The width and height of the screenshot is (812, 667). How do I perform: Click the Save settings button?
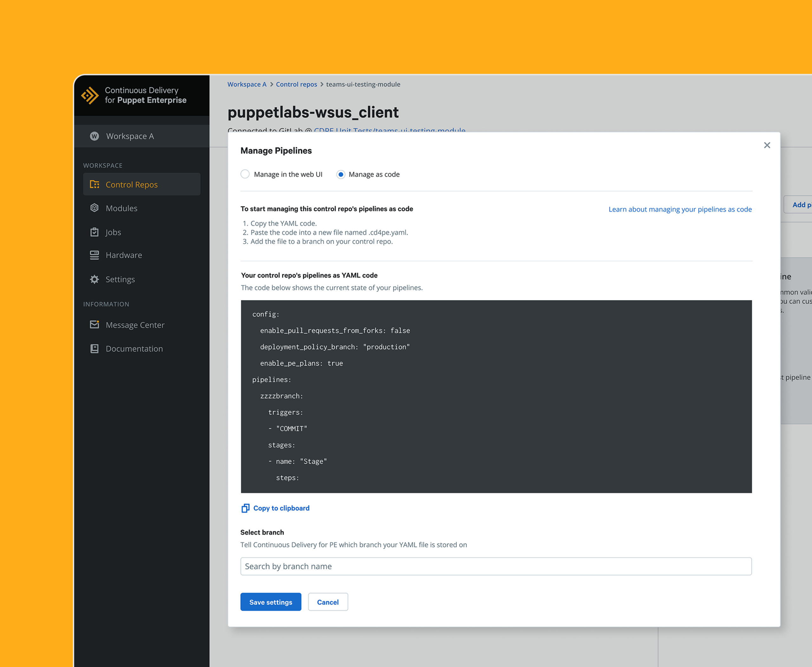pos(271,602)
